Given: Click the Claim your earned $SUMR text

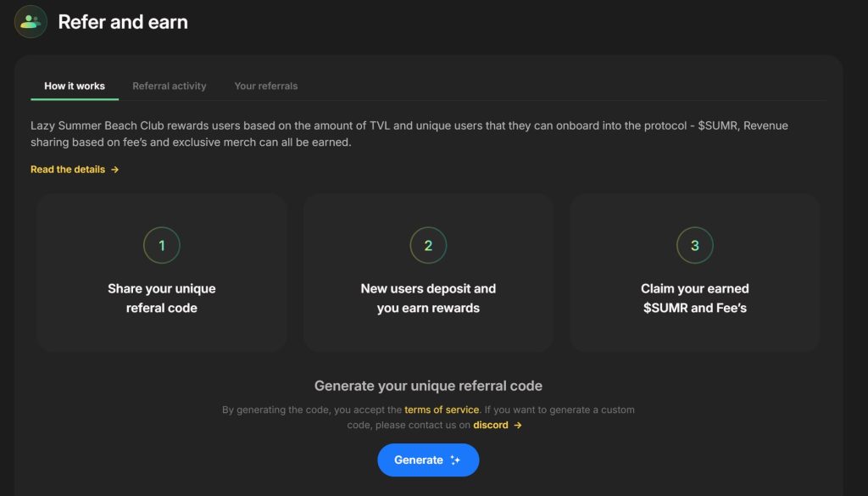Looking at the screenshot, I should pos(695,298).
